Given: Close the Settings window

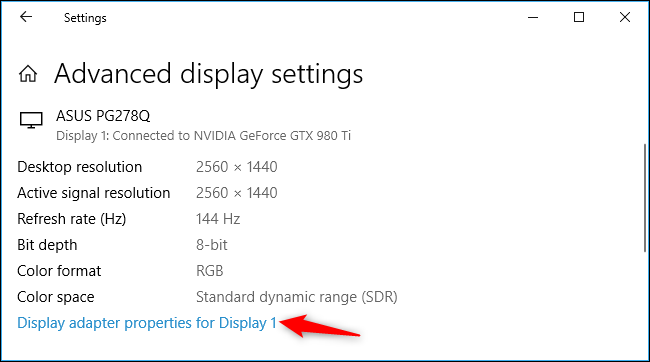Looking at the screenshot, I should (625, 17).
